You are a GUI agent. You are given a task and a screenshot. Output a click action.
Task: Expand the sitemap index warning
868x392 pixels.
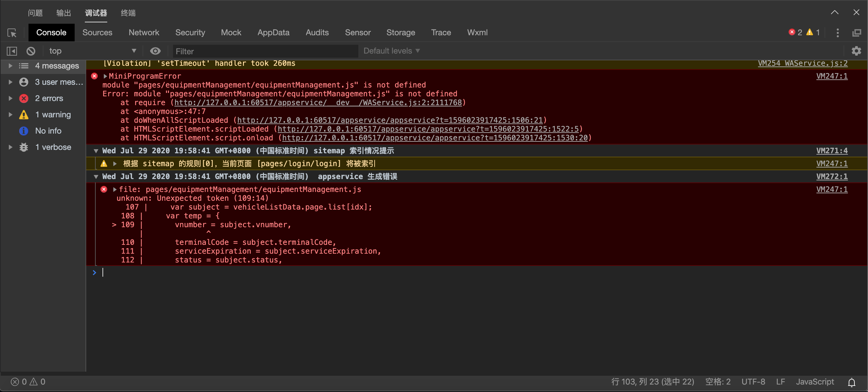[x=116, y=163]
